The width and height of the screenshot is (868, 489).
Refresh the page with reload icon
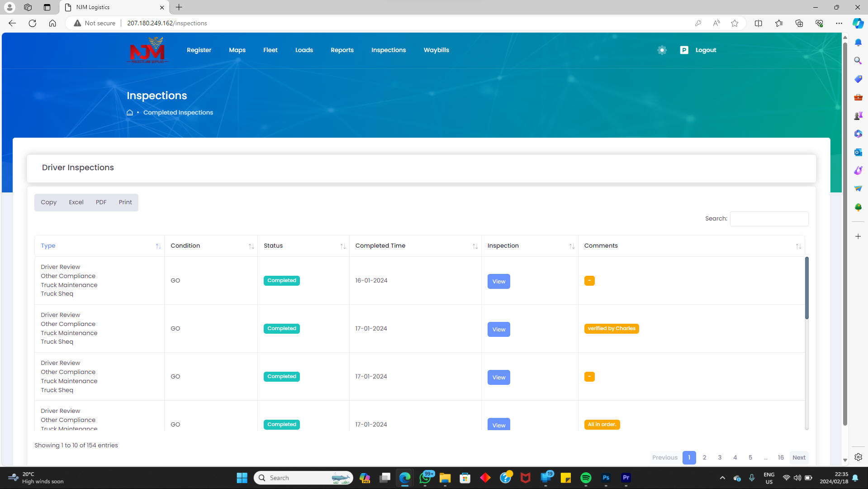pos(32,23)
